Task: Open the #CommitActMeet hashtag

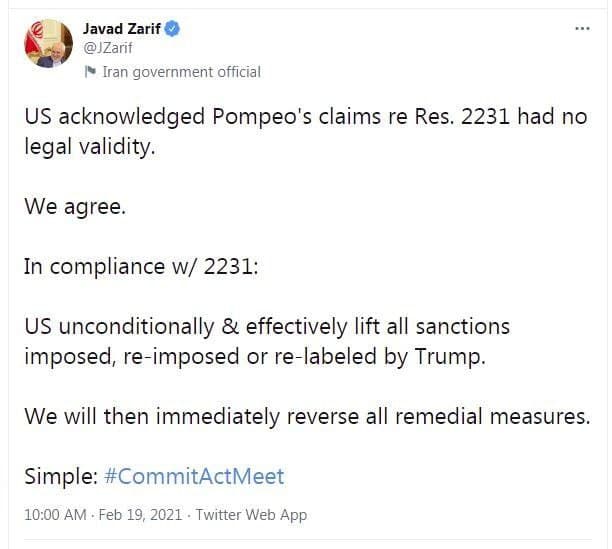Action: pos(194,476)
